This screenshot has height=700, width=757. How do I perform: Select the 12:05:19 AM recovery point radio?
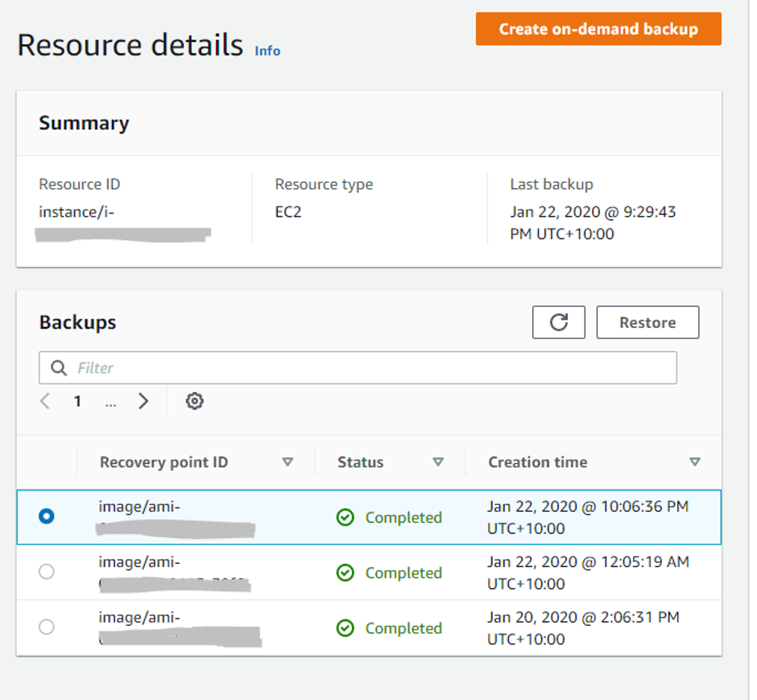tap(47, 572)
